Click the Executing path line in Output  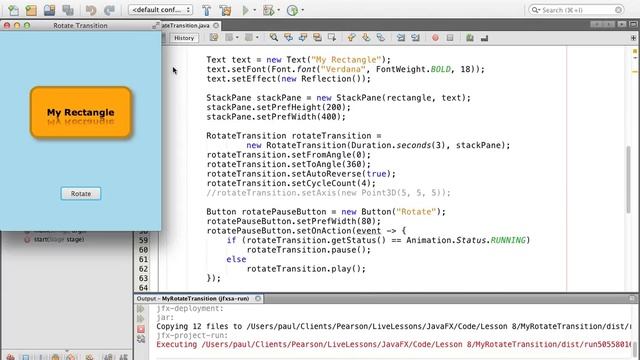[x=393, y=344]
